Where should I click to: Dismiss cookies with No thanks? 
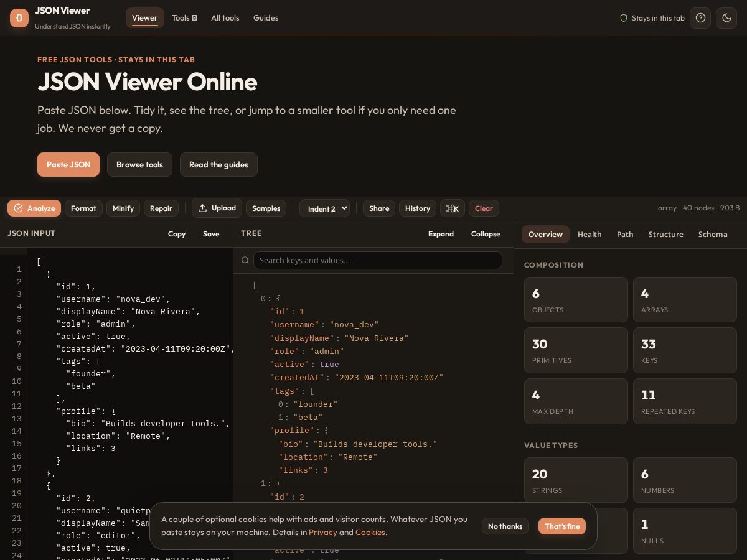tap(505, 526)
